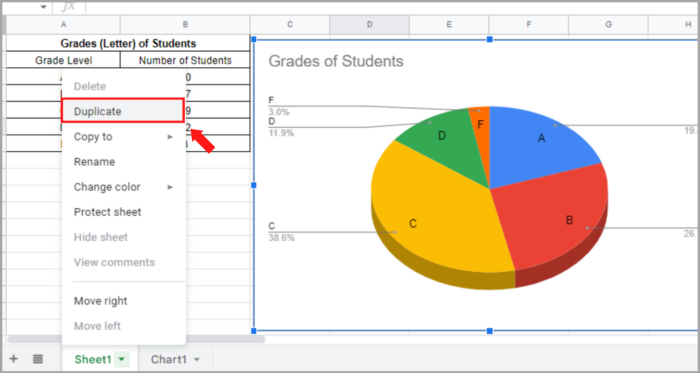This screenshot has width=700, height=373.
Task: Choose Rename from the context menu
Action: coord(124,162)
